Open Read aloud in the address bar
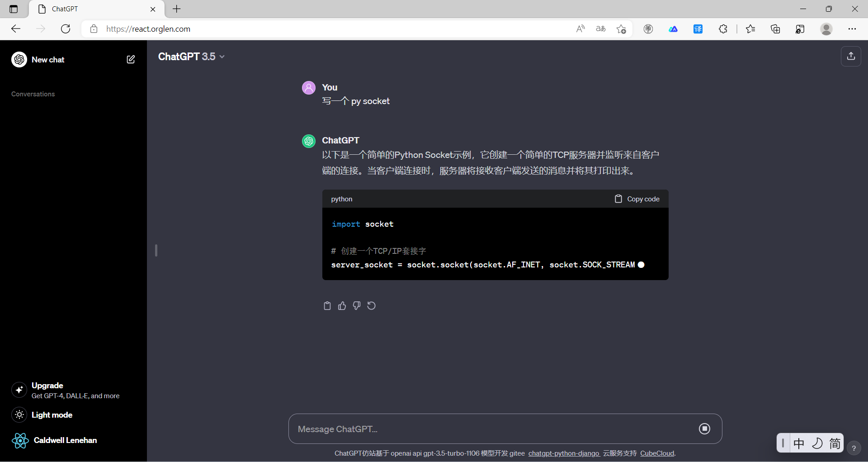The width and height of the screenshot is (868, 462). pyautogui.click(x=580, y=29)
